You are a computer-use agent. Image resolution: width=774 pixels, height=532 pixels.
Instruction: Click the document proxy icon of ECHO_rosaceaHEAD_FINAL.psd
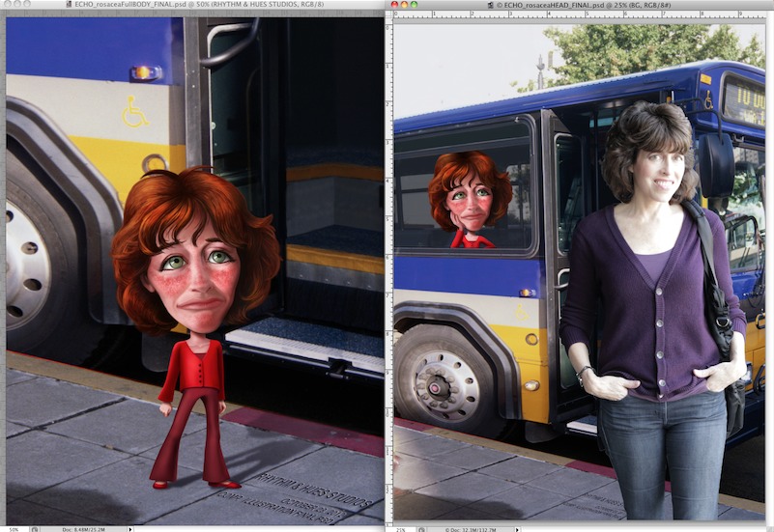(x=491, y=5)
